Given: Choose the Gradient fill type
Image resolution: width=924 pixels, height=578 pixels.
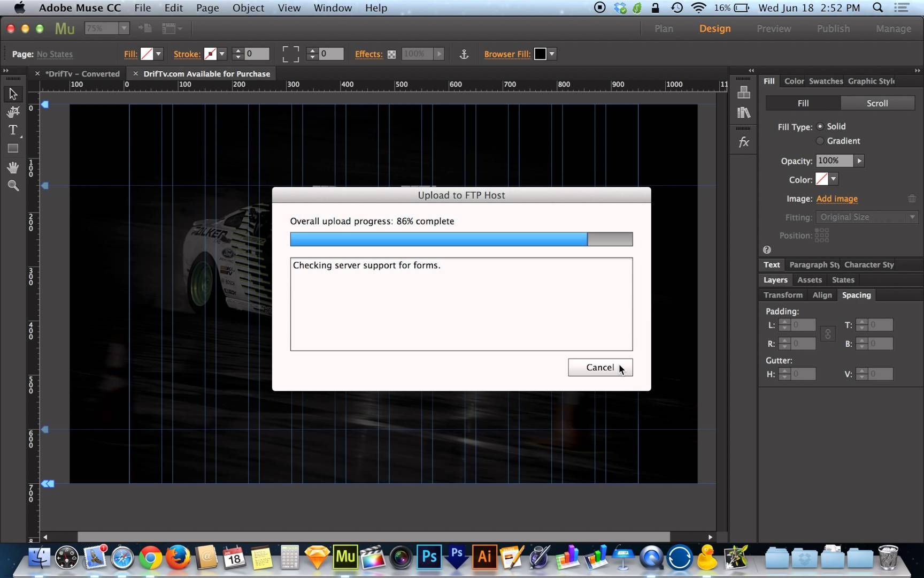Looking at the screenshot, I should coord(820,141).
